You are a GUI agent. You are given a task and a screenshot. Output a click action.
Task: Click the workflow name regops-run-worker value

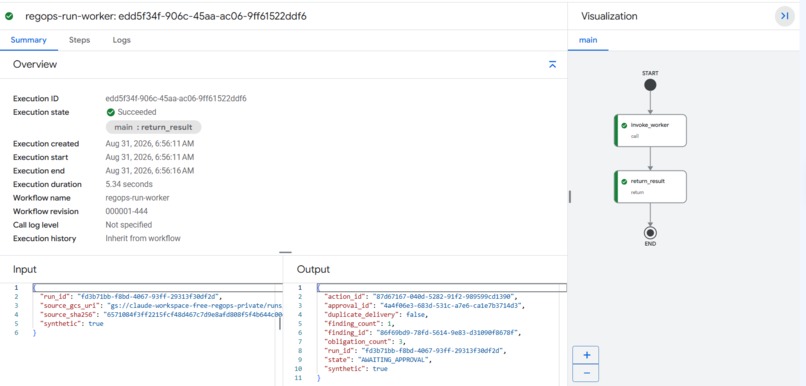tap(137, 198)
